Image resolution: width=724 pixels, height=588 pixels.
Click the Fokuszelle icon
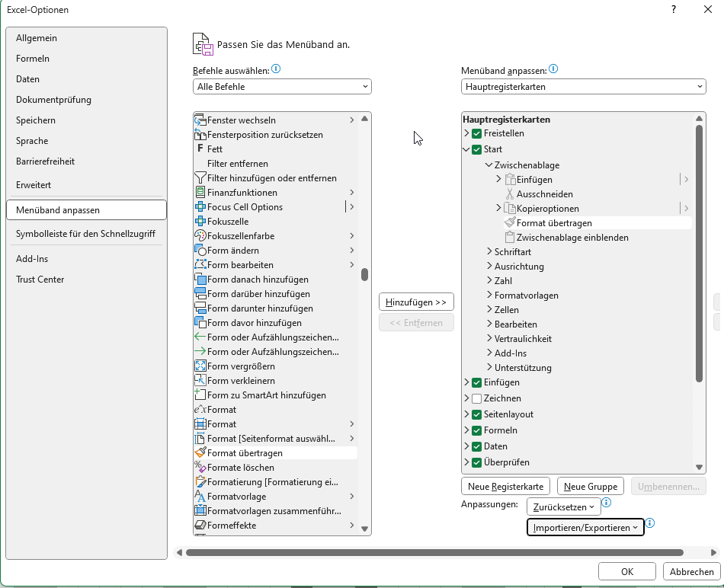[200, 222]
